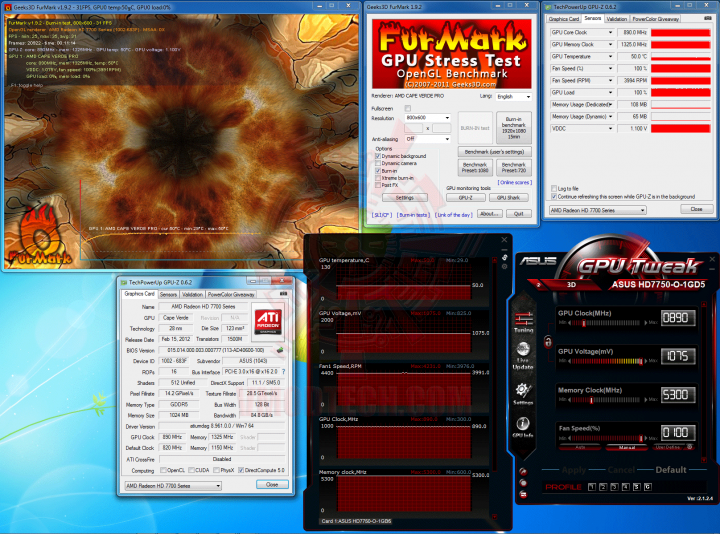Toggle clock-voltage link lock icon
The height and width of the screenshot is (534, 720).
pyautogui.click(x=548, y=342)
